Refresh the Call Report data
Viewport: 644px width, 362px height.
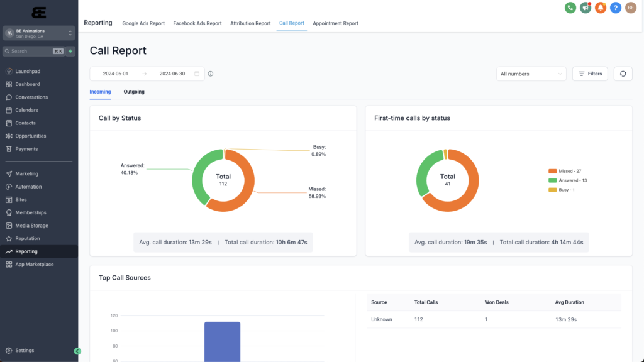(623, 74)
